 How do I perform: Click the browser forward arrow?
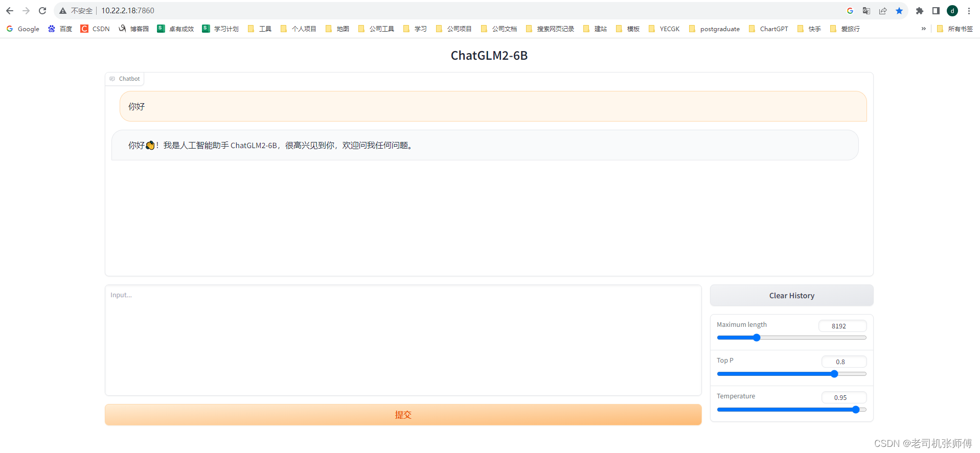point(26,11)
